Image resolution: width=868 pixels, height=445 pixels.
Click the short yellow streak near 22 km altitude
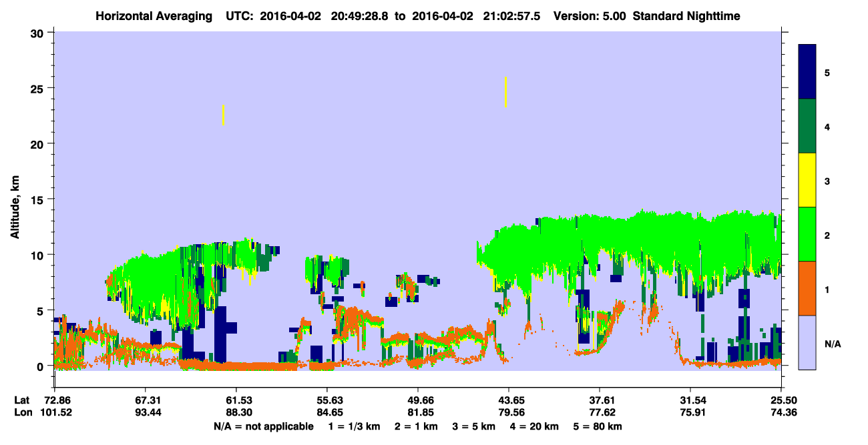223,115
